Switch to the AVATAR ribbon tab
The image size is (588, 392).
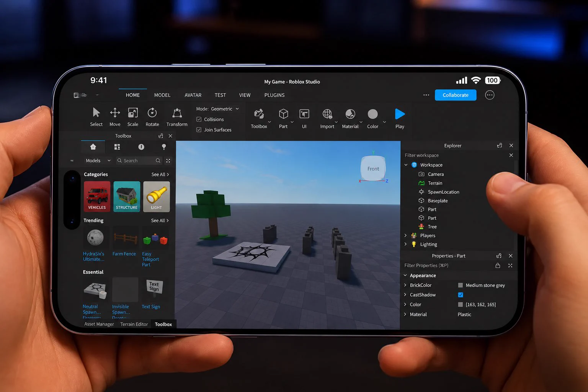coord(193,95)
